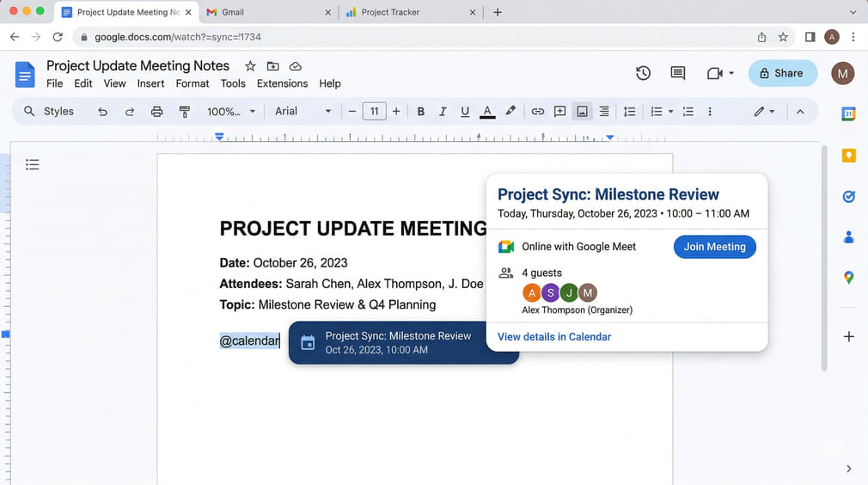Screen dimensions: 868x485
Task: Hide the side panel chevron
Action: (x=848, y=469)
